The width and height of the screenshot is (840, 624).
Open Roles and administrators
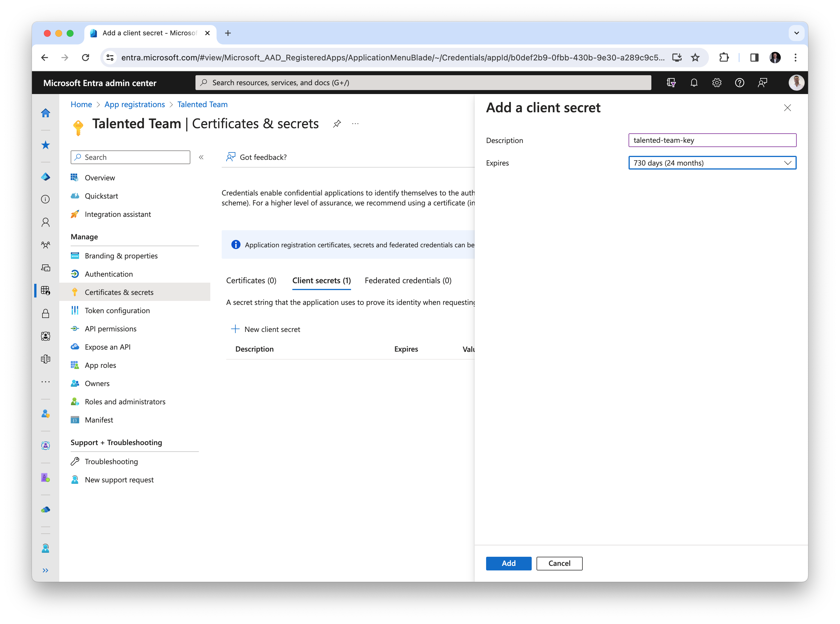(125, 401)
